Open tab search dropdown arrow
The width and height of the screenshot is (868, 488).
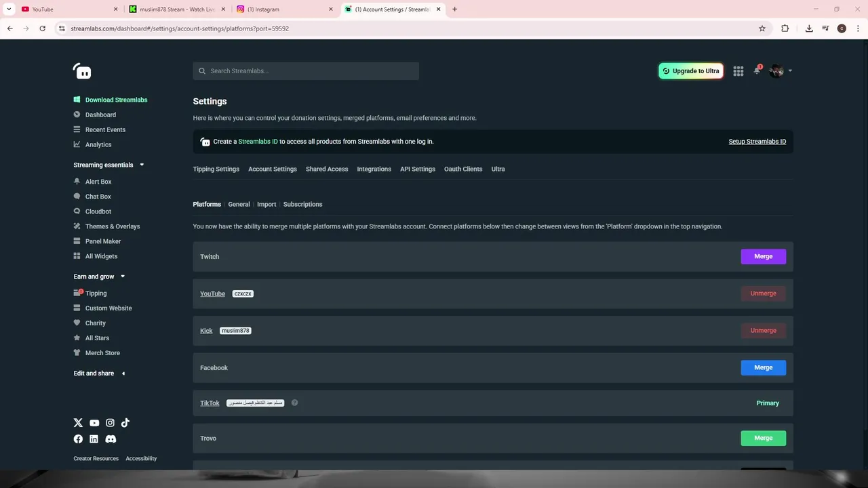pos(9,9)
